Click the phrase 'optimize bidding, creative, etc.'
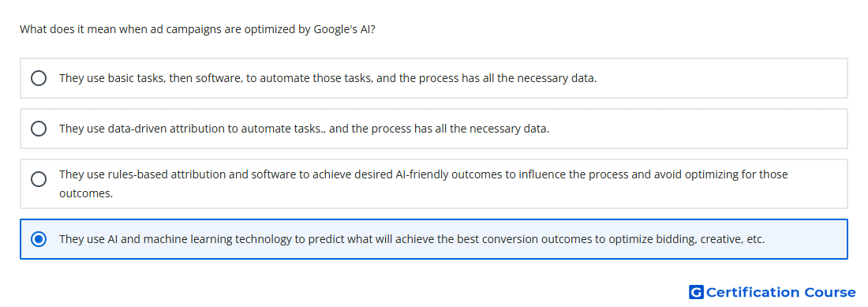This screenshot has height=307, width=868. click(687, 239)
